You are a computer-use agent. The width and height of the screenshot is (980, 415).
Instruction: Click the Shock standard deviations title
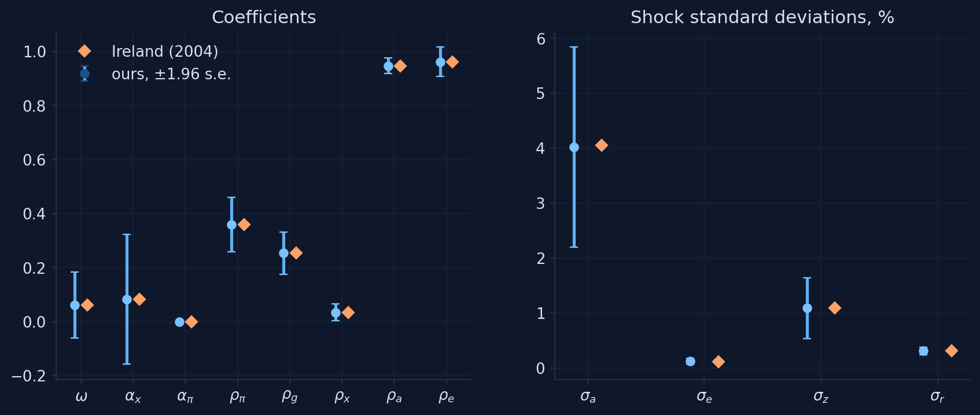click(x=762, y=17)
